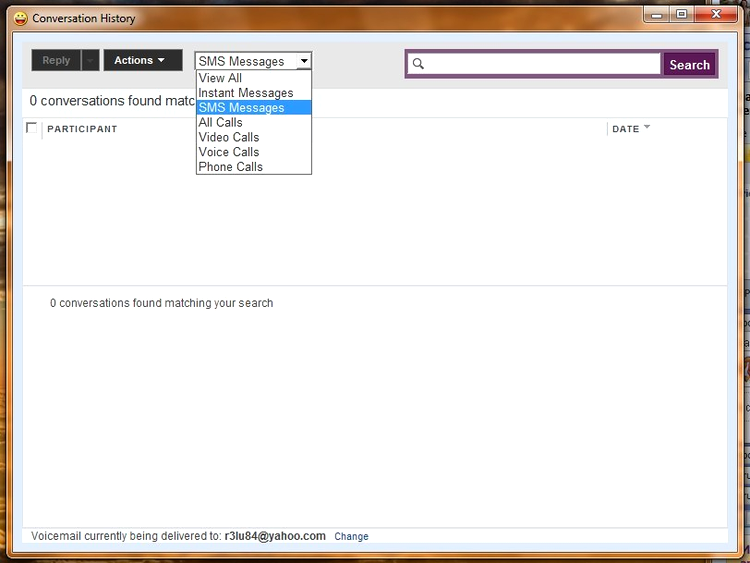Click the magnifying glass icon in the search box
This screenshot has width=750, height=563.
coord(418,64)
